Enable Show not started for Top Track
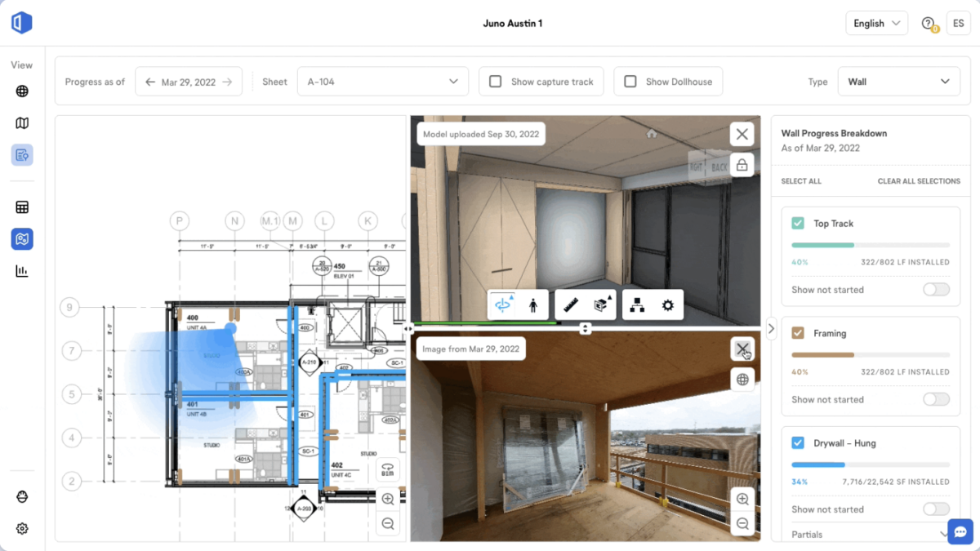The height and width of the screenshot is (551, 980). [936, 289]
